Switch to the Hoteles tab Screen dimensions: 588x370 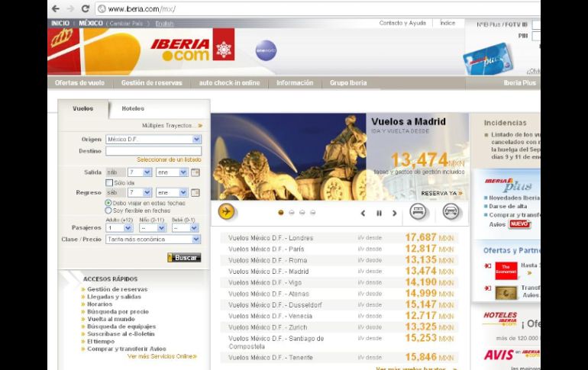(x=133, y=108)
